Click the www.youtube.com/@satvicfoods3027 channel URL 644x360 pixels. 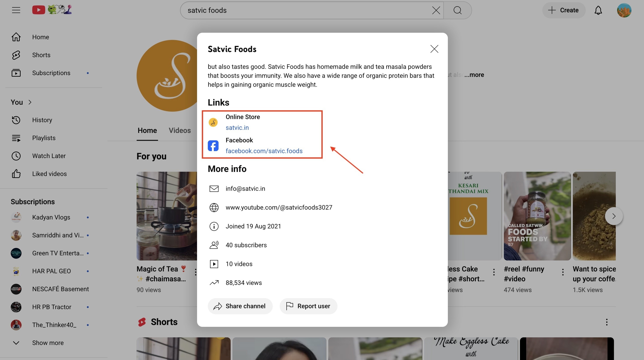[x=279, y=208]
